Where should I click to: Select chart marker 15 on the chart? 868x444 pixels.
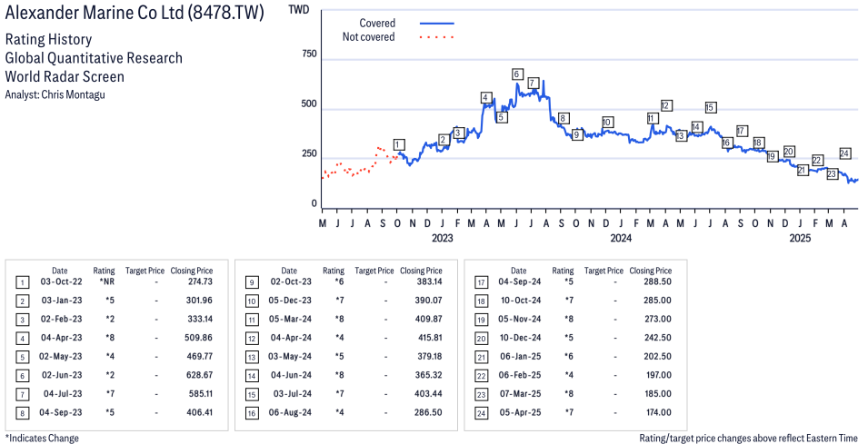pos(710,107)
